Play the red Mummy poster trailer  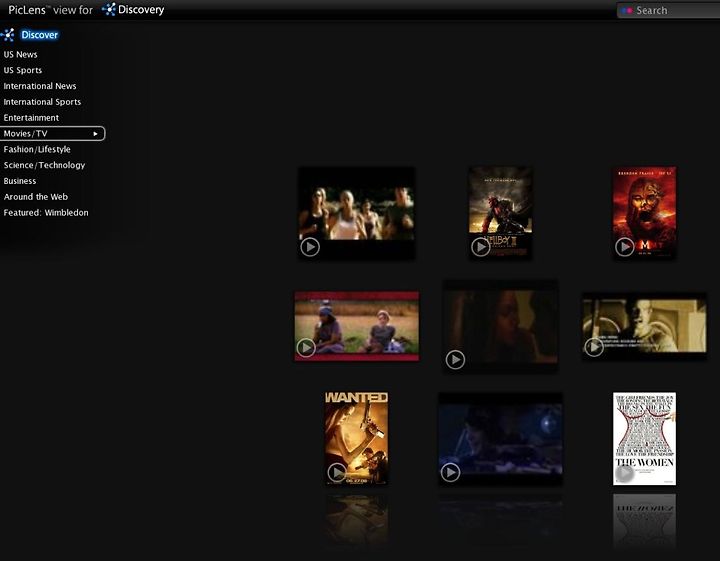point(624,247)
